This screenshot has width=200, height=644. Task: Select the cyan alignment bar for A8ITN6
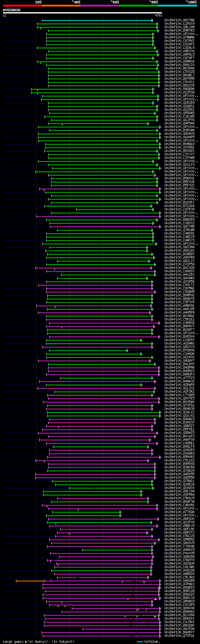[x=97, y=20]
